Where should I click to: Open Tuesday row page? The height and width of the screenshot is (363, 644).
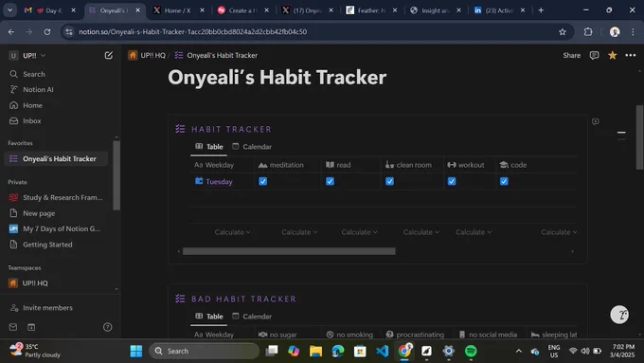219,182
